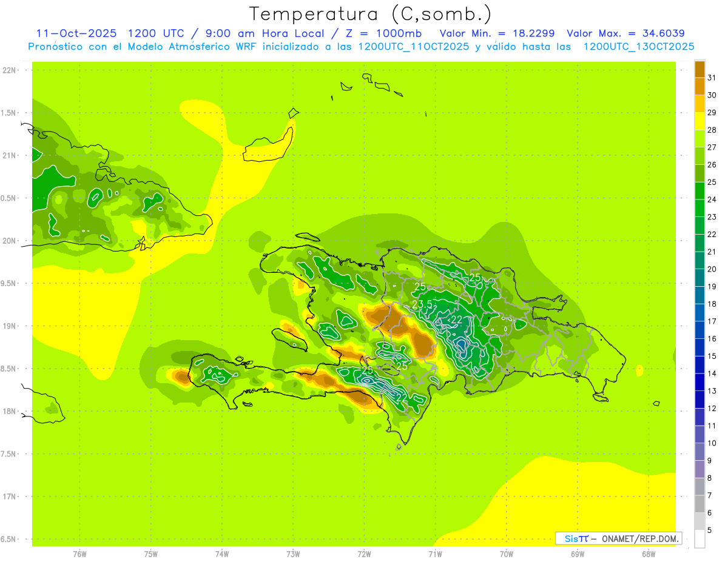Click the 23.5 contour label on the map
This screenshot has width=728, height=562.
422,304
